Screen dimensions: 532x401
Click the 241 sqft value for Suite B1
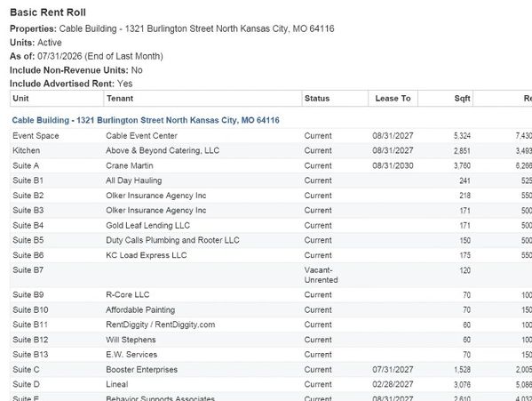coord(465,180)
